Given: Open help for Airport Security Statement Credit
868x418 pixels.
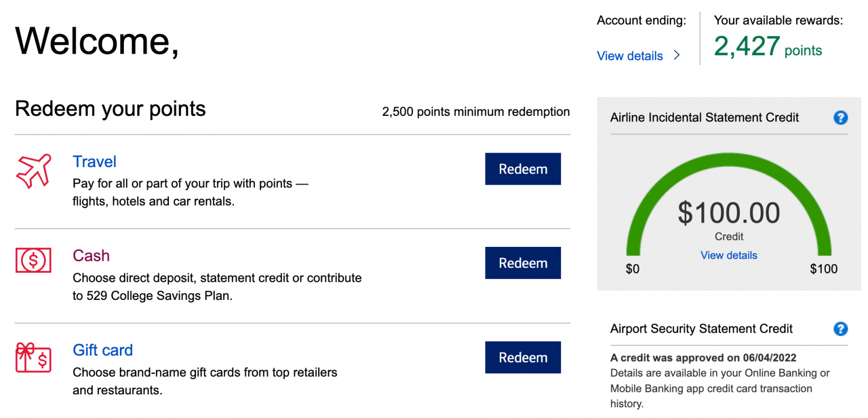Looking at the screenshot, I should [x=840, y=329].
